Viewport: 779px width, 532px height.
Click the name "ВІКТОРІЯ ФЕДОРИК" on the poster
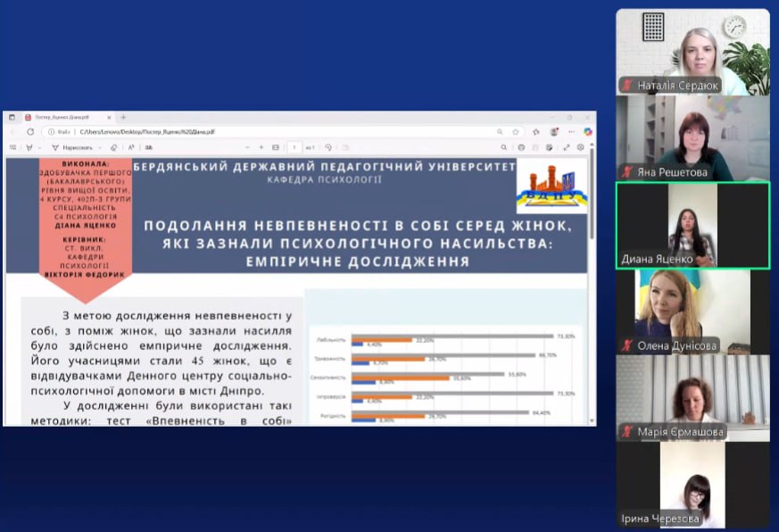85,274
